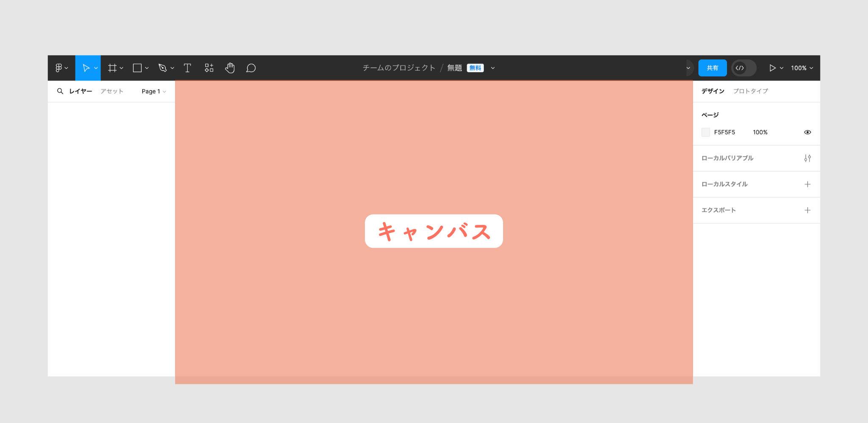The image size is (868, 423).
Task: Switch to the アセット panel
Action: tap(111, 91)
